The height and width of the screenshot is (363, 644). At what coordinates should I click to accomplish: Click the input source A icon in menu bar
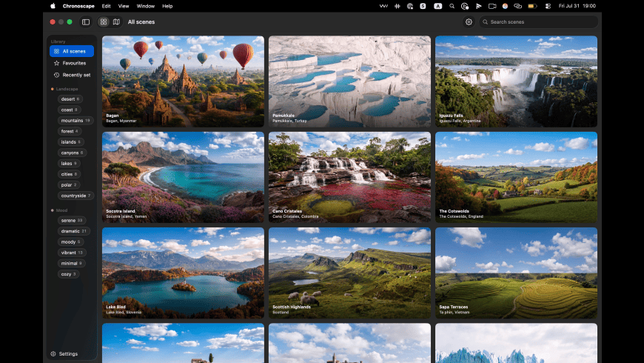pyautogui.click(x=437, y=6)
